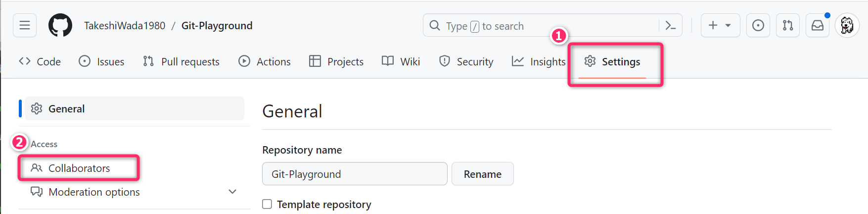The width and height of the screenshot is (868, 214).
Task: Open pull requests icon in header
Action: pyautogui.click(x=788, y=25)
